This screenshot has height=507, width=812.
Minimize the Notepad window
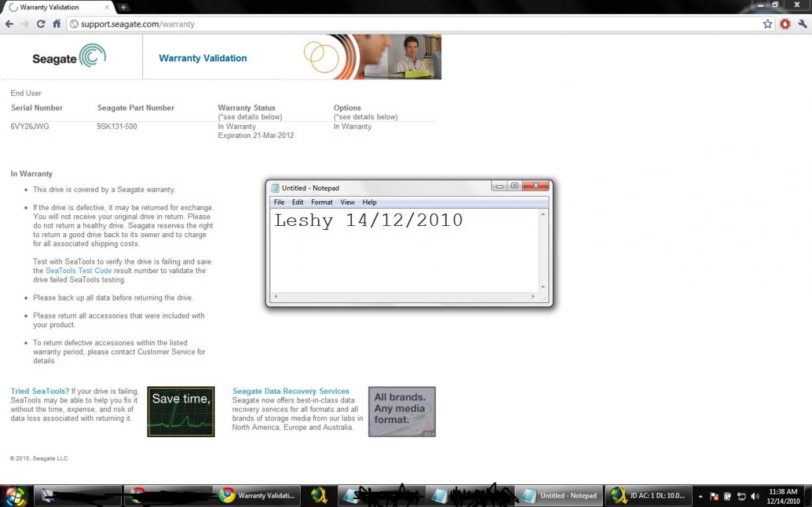click(x=499, y=187)
